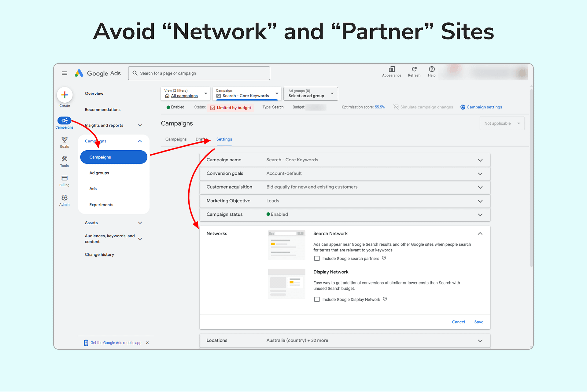This screenshot has height=392, width=587.
Task: Collapse the Networks section
Action: coord(480,233)
